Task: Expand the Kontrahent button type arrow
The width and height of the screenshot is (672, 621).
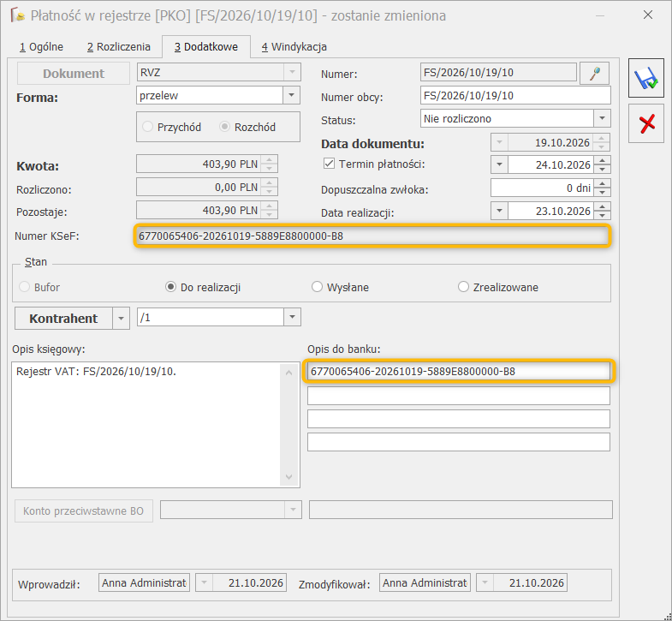Action: (x=122, y=319)
